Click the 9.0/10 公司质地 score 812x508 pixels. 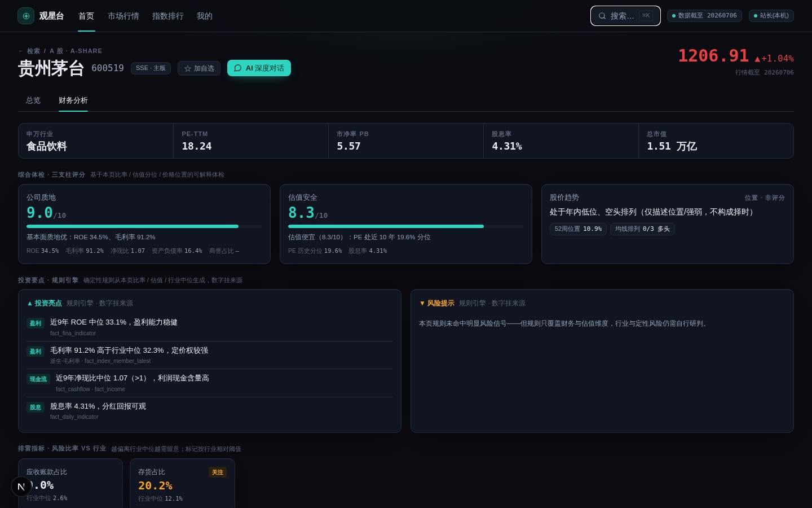coord(46,213)
